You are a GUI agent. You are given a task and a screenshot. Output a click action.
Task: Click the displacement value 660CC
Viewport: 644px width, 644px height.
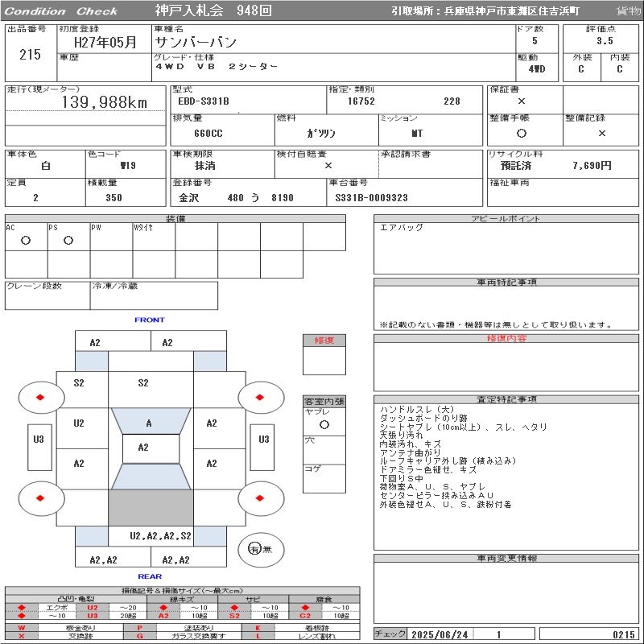pyautogui.click(x=208, y=134)
